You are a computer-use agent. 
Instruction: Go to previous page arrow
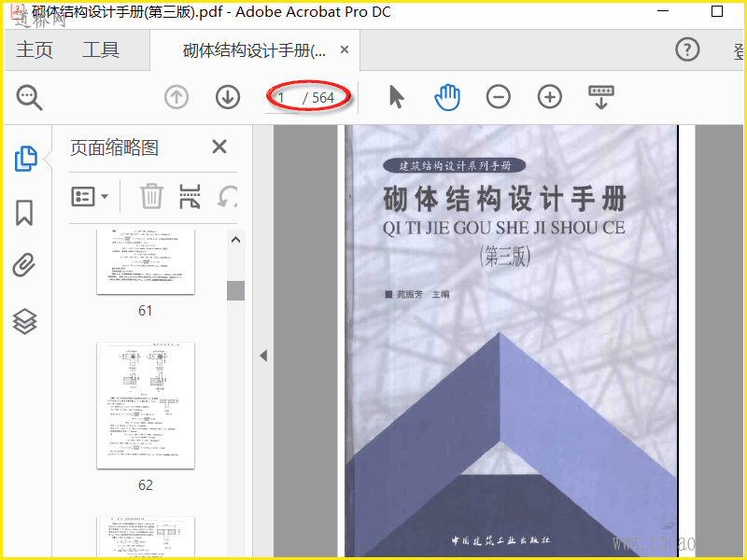click(176, 97)
